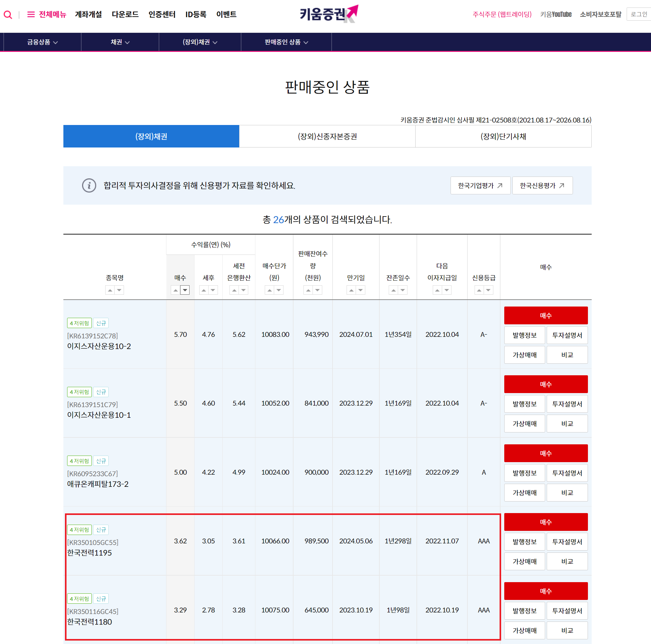This screenshot has width=651, height=644.
Task: Expand the 판매중인 상품 dropdown
Action: 286,42
